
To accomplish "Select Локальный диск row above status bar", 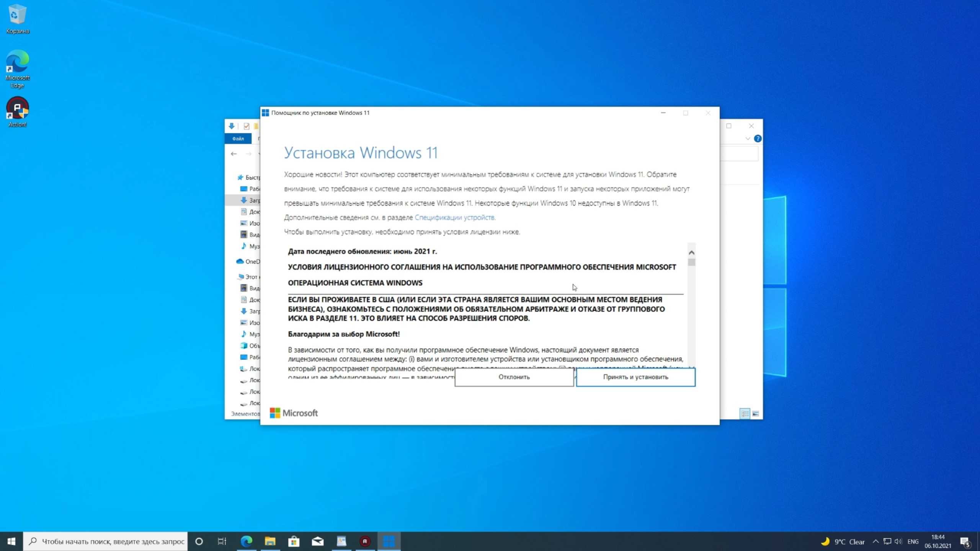I will (x=250, y=403).
